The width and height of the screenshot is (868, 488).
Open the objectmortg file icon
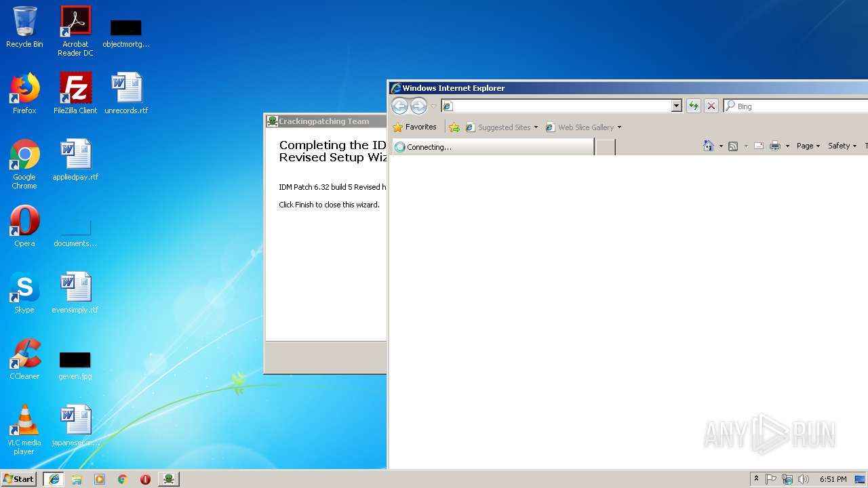(126, 34)
